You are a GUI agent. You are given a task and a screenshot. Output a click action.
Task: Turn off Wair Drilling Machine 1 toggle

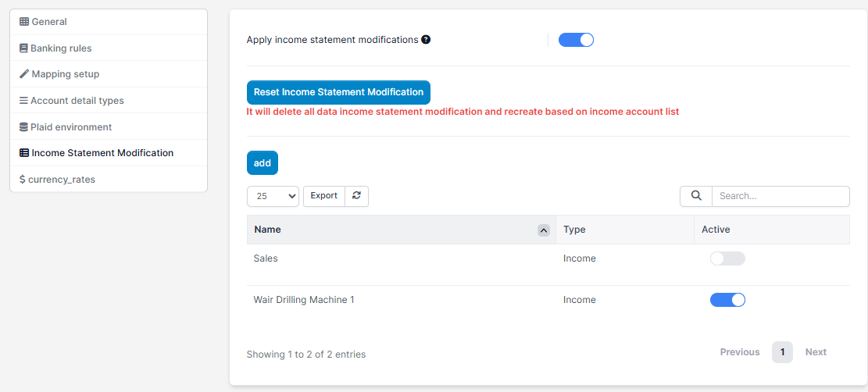pos(727,300)
